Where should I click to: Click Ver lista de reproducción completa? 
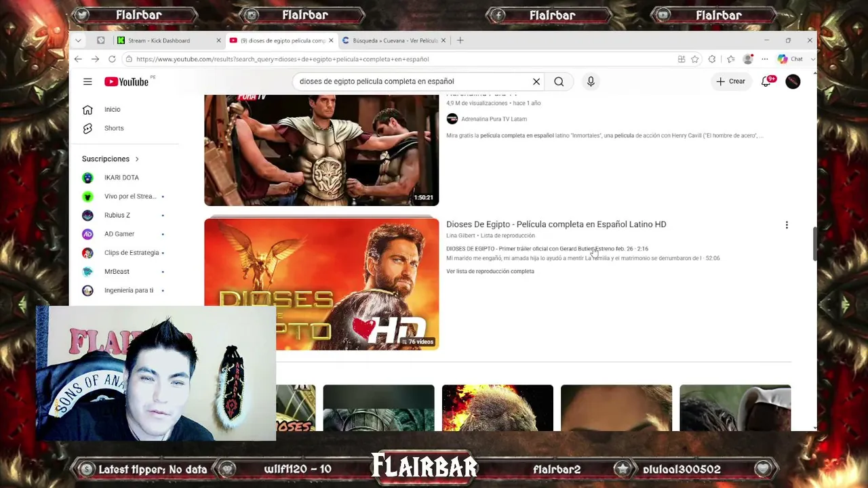490,271
